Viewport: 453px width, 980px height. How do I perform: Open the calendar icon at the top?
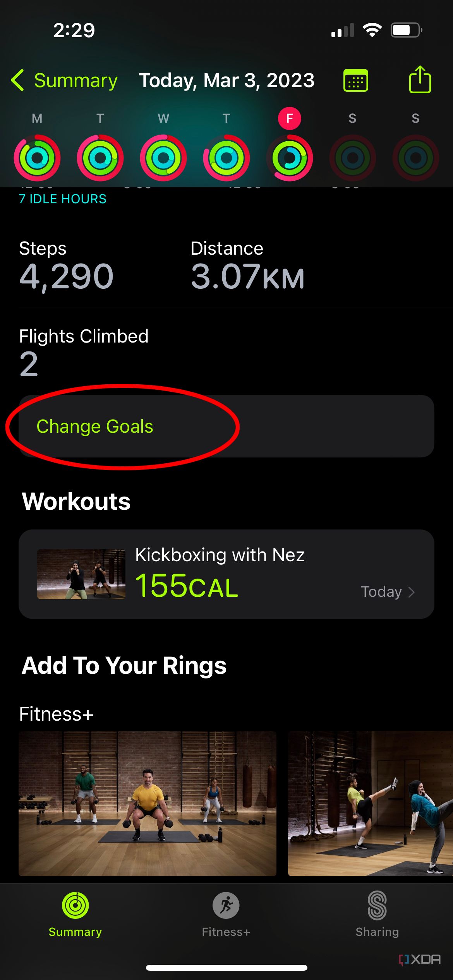click(x=355, y=80)
